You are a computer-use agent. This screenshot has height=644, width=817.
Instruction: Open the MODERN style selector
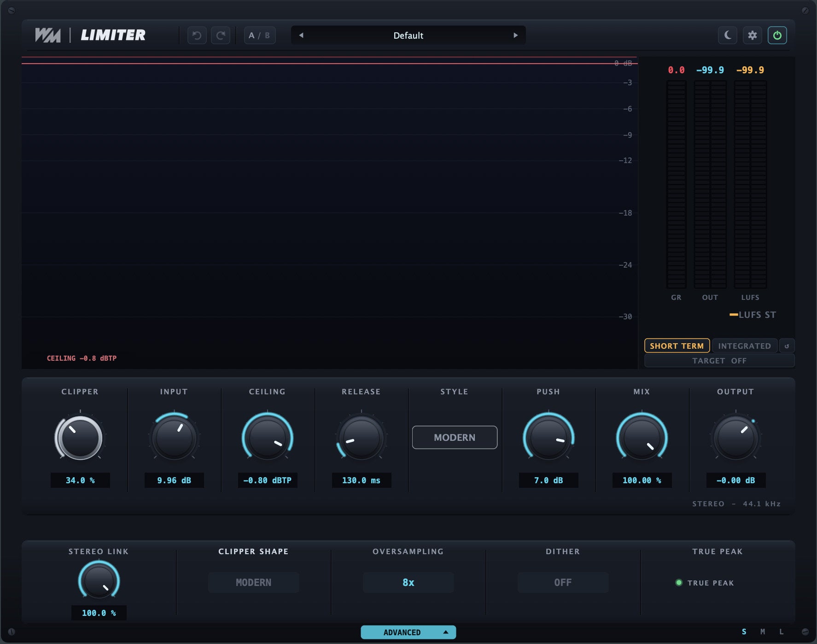point(455,437)
